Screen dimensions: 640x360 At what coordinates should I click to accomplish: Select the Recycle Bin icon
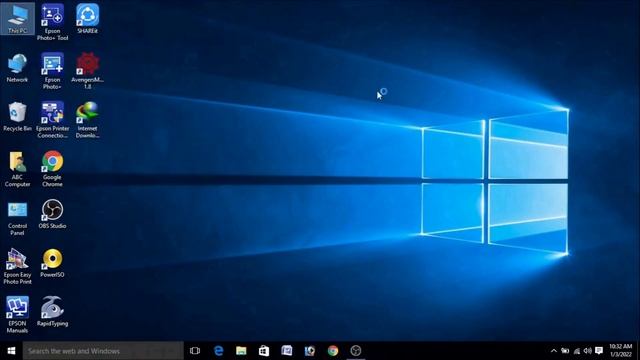[x=17, y=117]
